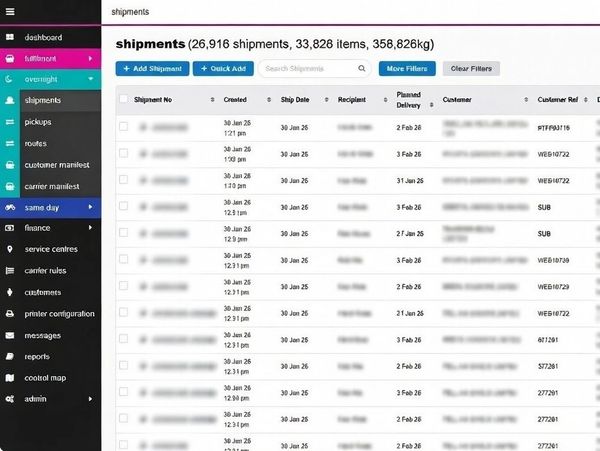Click the magnifier icon in search box

tap(363, 69)
